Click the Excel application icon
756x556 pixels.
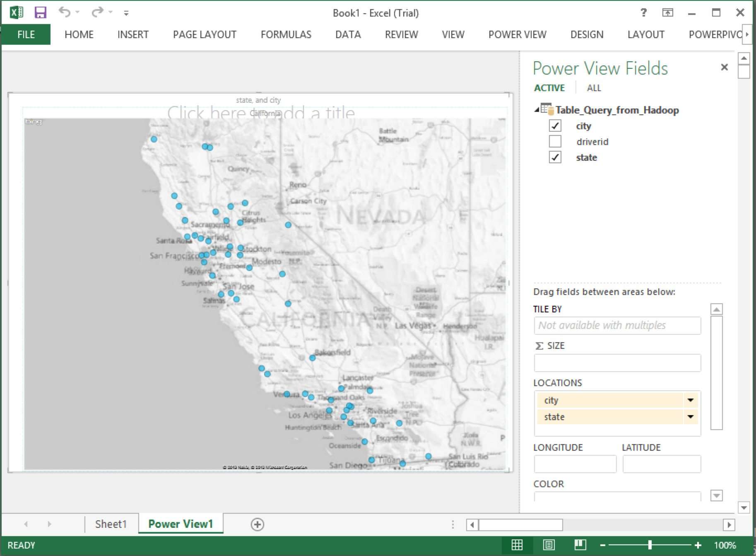[x=16, y=13]
